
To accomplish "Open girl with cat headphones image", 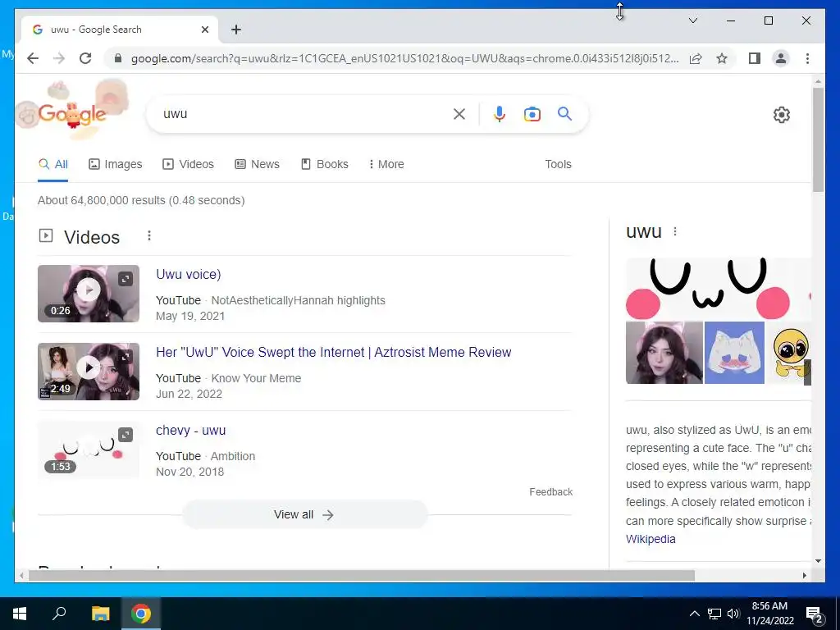I will tap(664, 353).
